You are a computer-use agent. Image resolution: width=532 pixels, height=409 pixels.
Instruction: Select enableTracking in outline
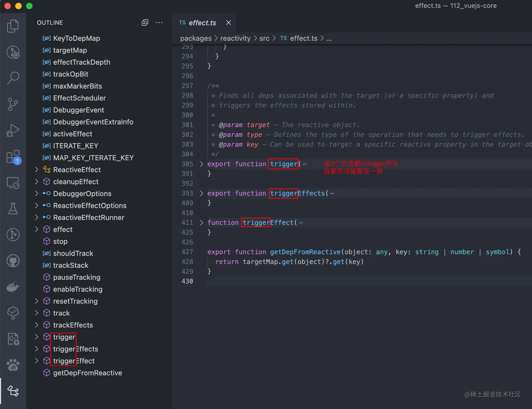78,289
